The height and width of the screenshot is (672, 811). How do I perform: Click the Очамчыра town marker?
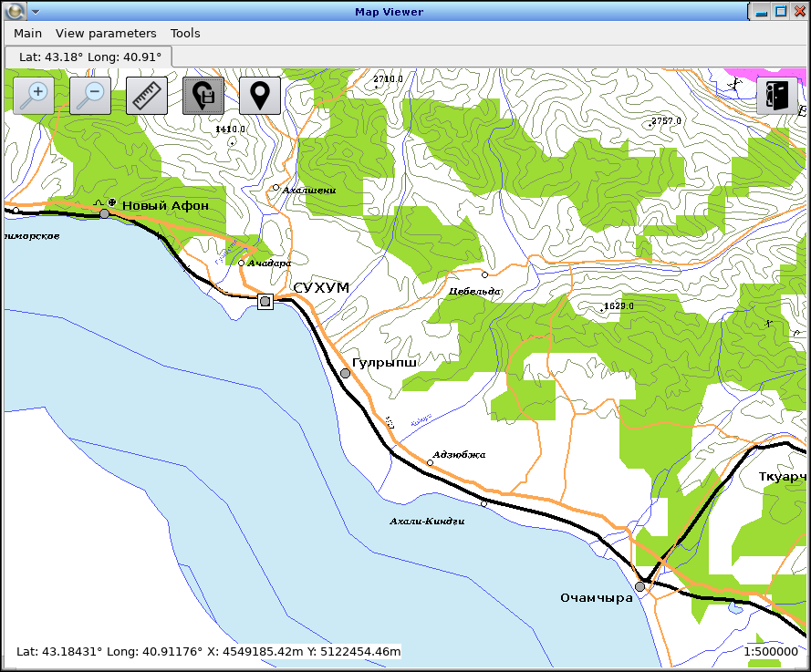(640, 587)
